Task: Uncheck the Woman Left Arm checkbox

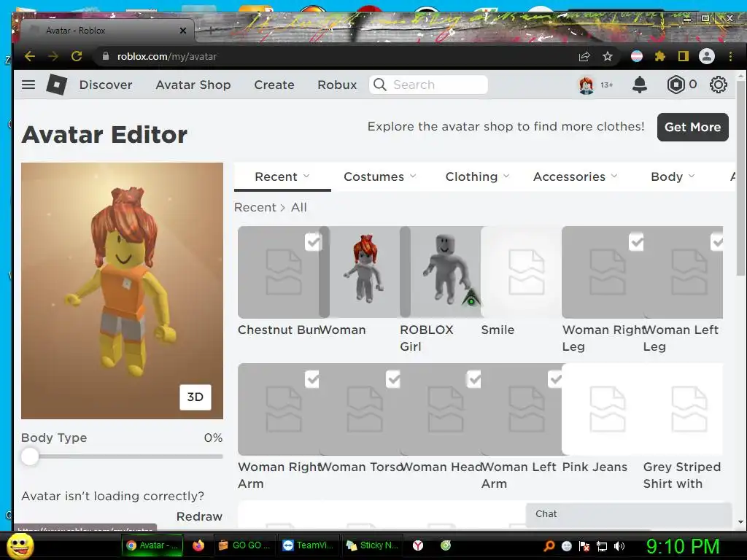Action: [555, 379]
